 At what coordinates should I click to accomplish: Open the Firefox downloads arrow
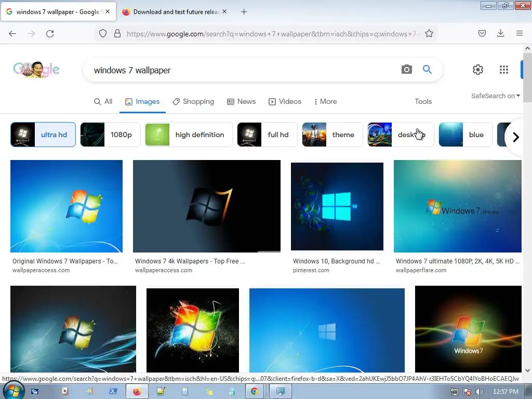coord(500,33)
